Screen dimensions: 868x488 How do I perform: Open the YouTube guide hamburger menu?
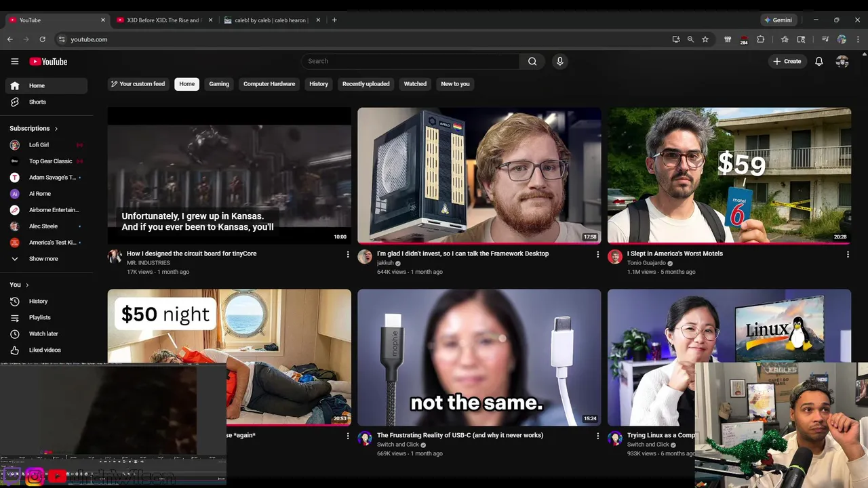[x=15, y=62]
